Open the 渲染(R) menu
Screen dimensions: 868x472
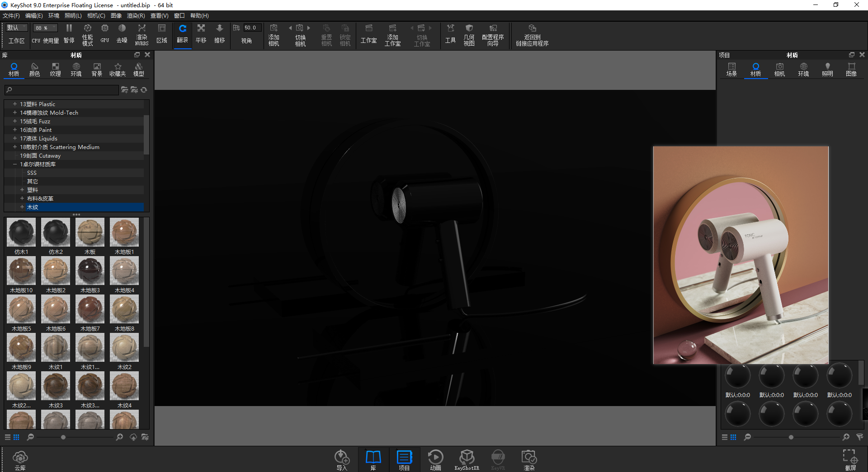tap(136, 16)
